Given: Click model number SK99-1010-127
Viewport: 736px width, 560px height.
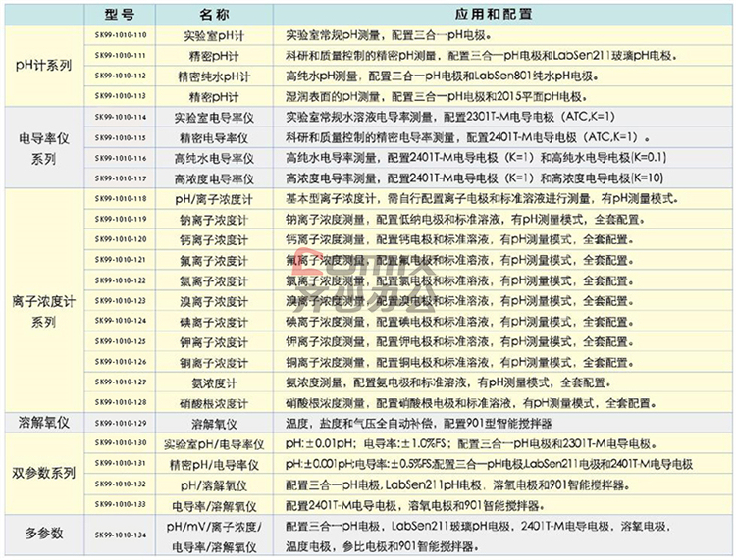Looking at the screenshot, I should coord(121,382).
